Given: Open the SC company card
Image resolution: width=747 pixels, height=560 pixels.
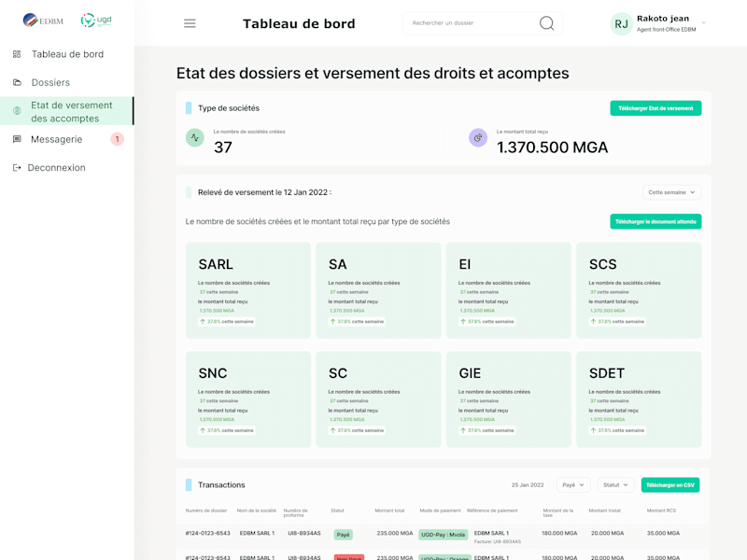Looking at the screenshot, I should [378, 399].
